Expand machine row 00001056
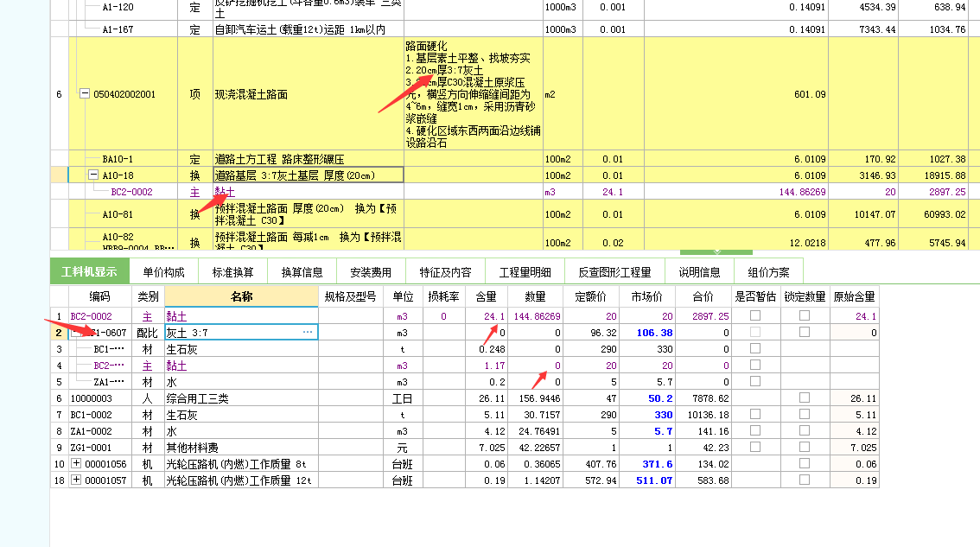The height and width of the screenshot is (547, 980). pos(76,463)
